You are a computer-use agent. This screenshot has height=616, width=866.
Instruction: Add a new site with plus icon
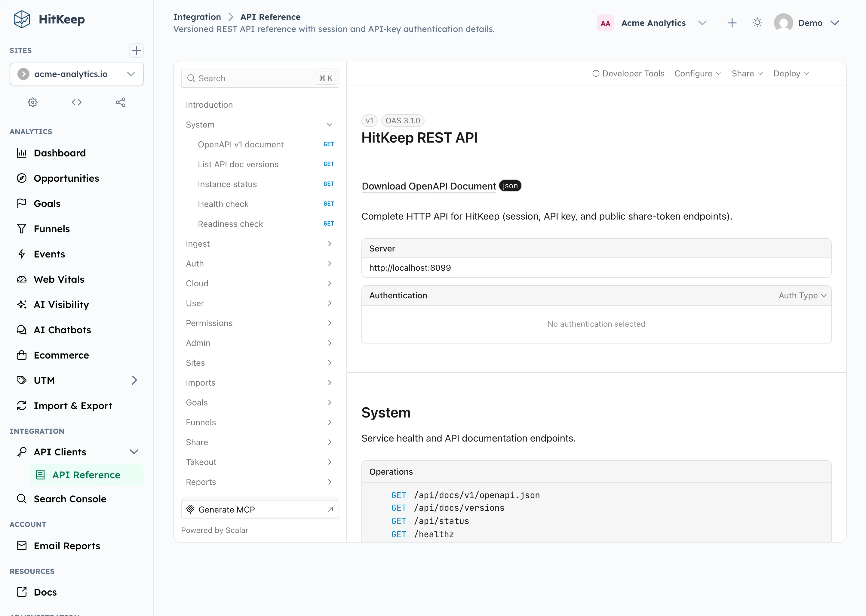(x=136, y=51)
